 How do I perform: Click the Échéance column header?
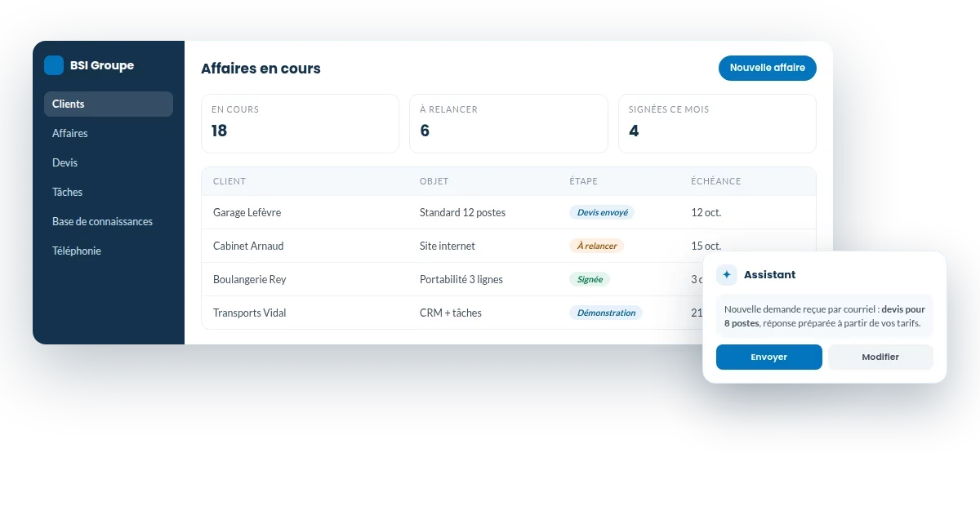716,181
